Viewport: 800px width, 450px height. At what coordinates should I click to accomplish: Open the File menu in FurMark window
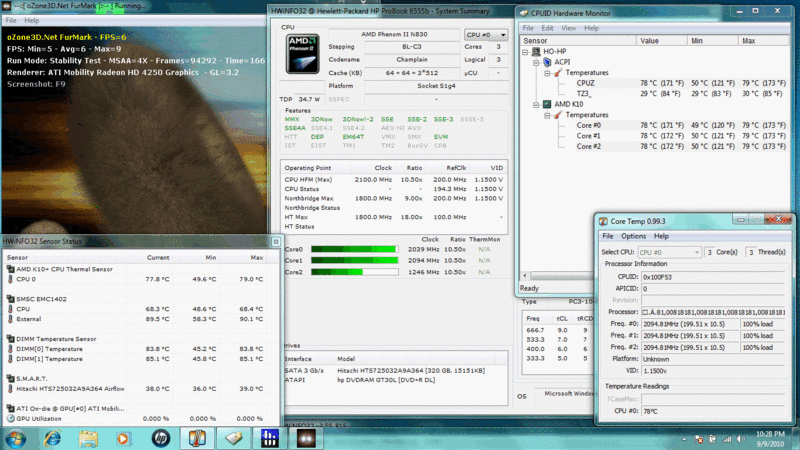(x=10, y=20)
